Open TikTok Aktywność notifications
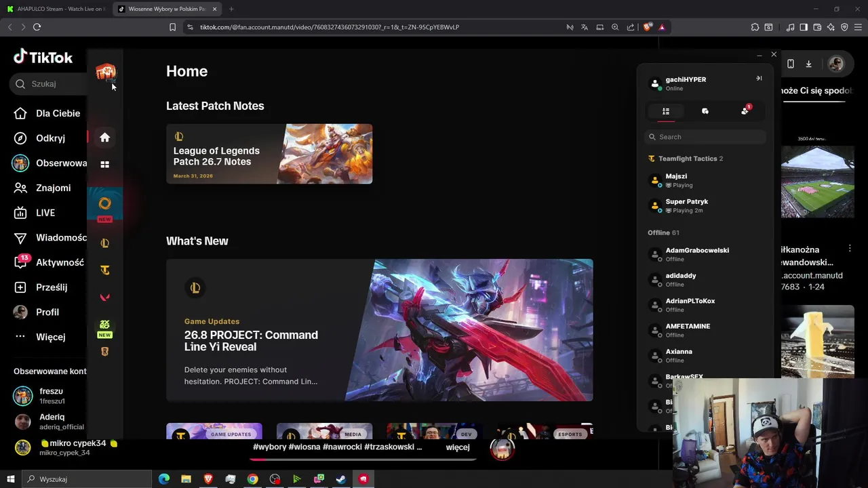The height and width of the screenshot is (488, 868). pyautogui.click(x=50, y=262)
